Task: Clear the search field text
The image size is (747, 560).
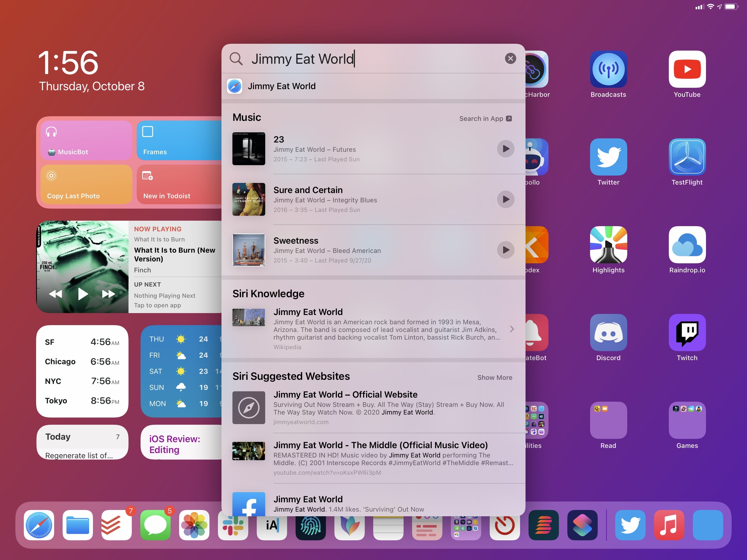Action: point(510,59)
